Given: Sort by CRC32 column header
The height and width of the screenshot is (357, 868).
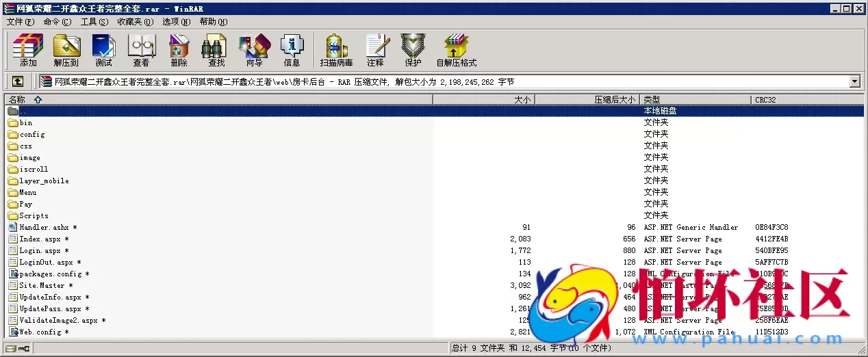Looking at the screenshot, I should 808,100.
